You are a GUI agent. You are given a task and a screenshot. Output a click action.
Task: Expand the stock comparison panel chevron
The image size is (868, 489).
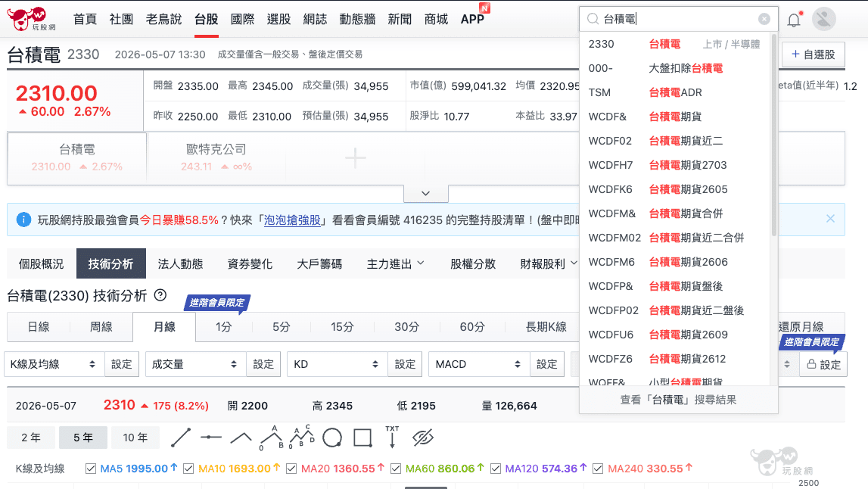click(x=426, y=193)
